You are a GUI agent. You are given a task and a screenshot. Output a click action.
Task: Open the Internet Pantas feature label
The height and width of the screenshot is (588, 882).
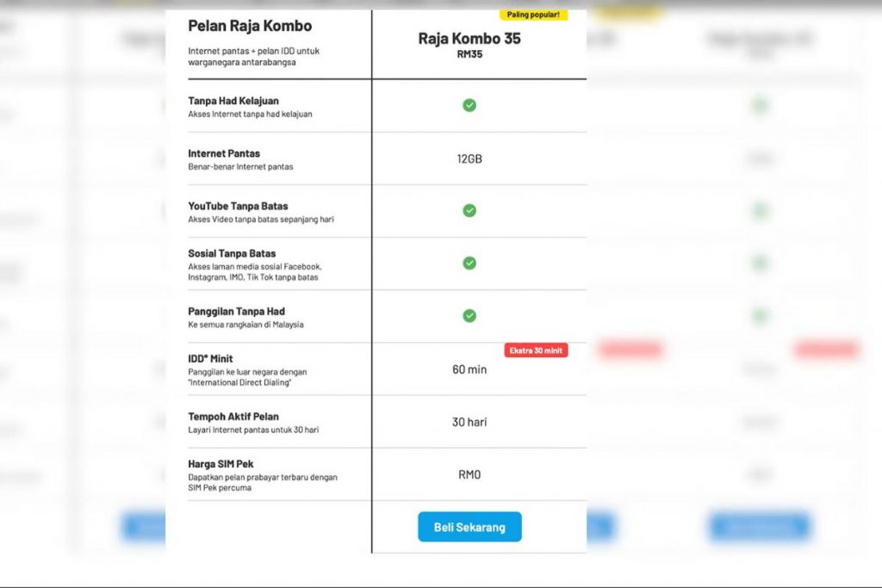224,153
